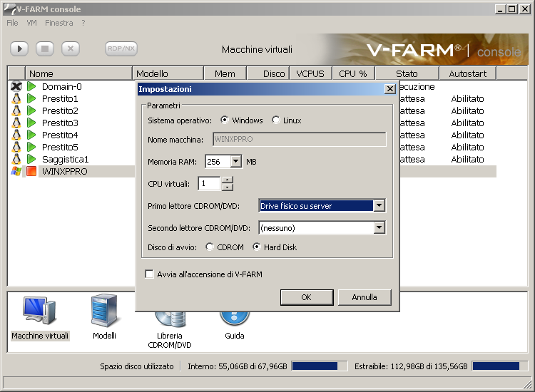This screenshot has width=535, height=392.
Task: Sort by the VCPUS column header
Action: click(x=310, y=73)
